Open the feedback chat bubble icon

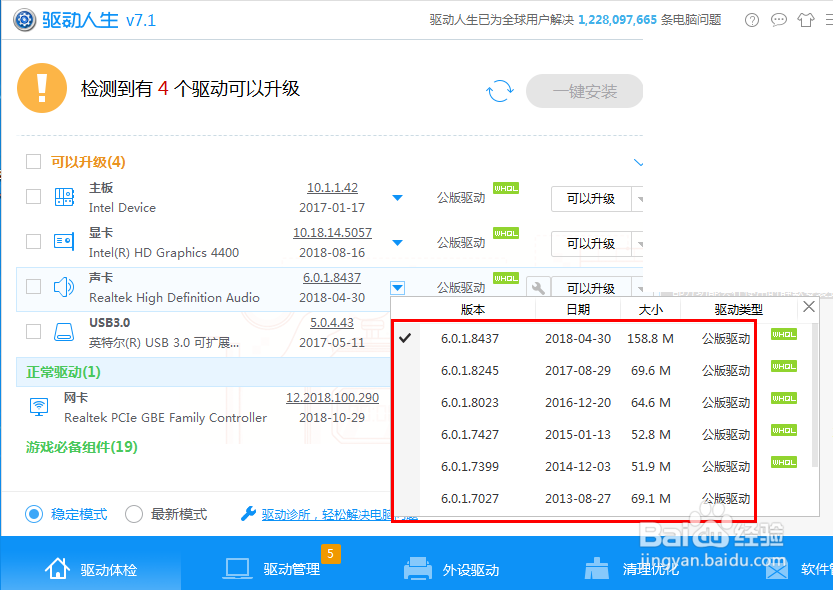779,20
